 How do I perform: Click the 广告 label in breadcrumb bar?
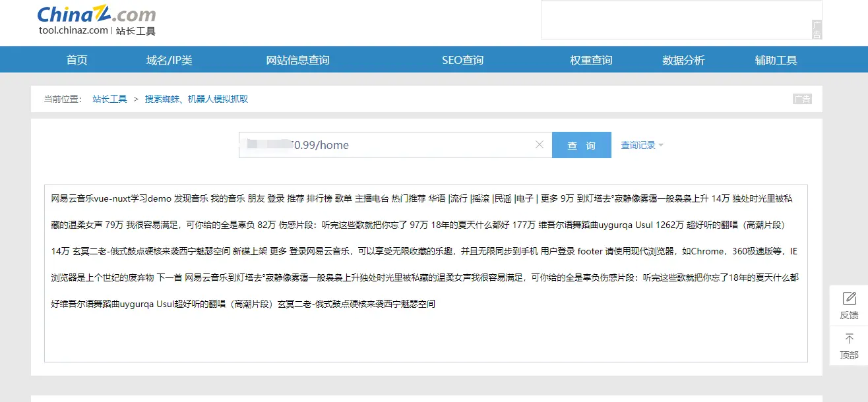(x=802, y=99)
